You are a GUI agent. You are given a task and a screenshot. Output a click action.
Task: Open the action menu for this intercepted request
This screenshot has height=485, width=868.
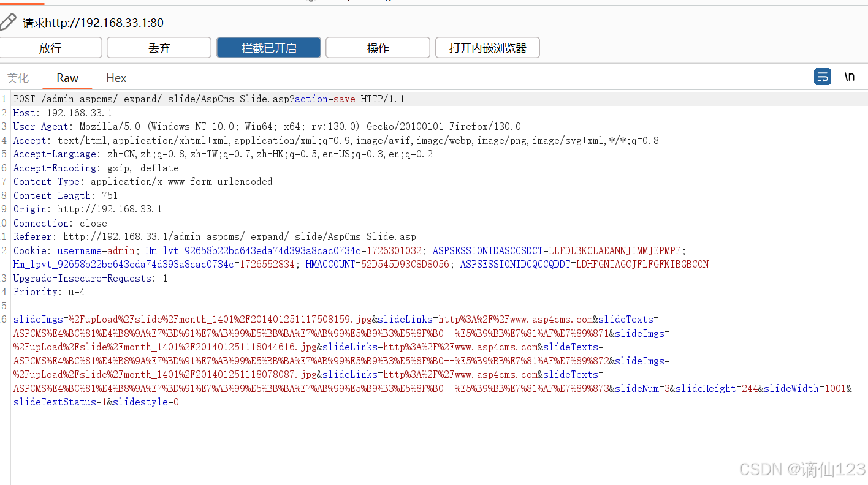[x=378, y=47]
